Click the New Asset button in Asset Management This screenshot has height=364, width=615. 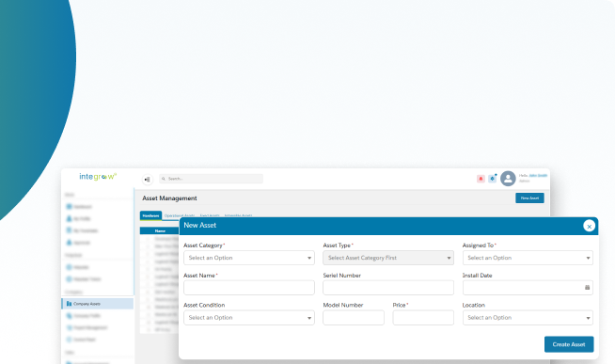tap(529, 198)
